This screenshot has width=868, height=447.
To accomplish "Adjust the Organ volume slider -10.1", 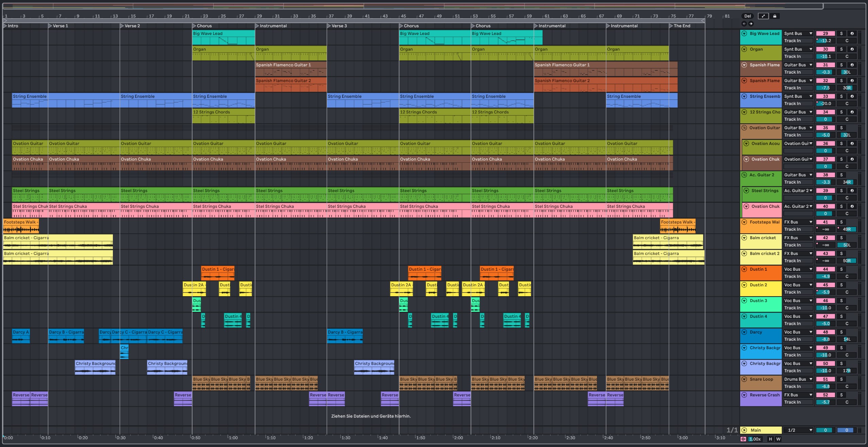I will (825, 56).
